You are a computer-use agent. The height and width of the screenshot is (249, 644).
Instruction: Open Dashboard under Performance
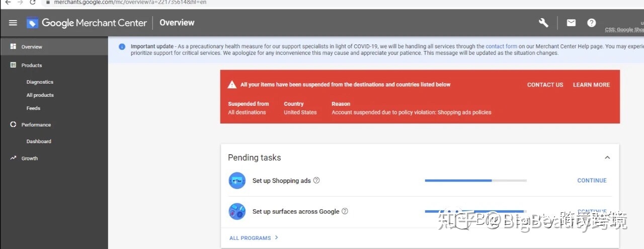tap(39, 141)
